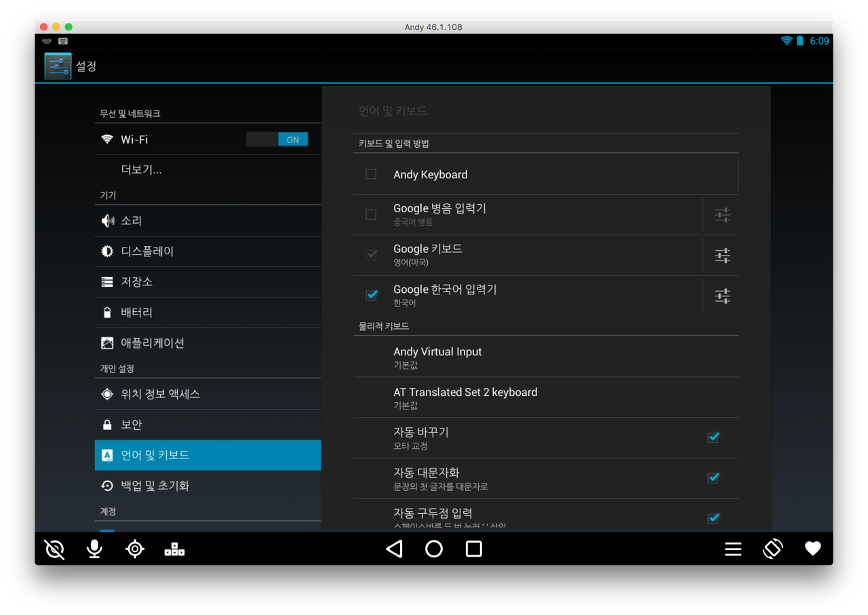Tap the Android back triangle button
Screen dimensions: 868x615
coord(394,549)
